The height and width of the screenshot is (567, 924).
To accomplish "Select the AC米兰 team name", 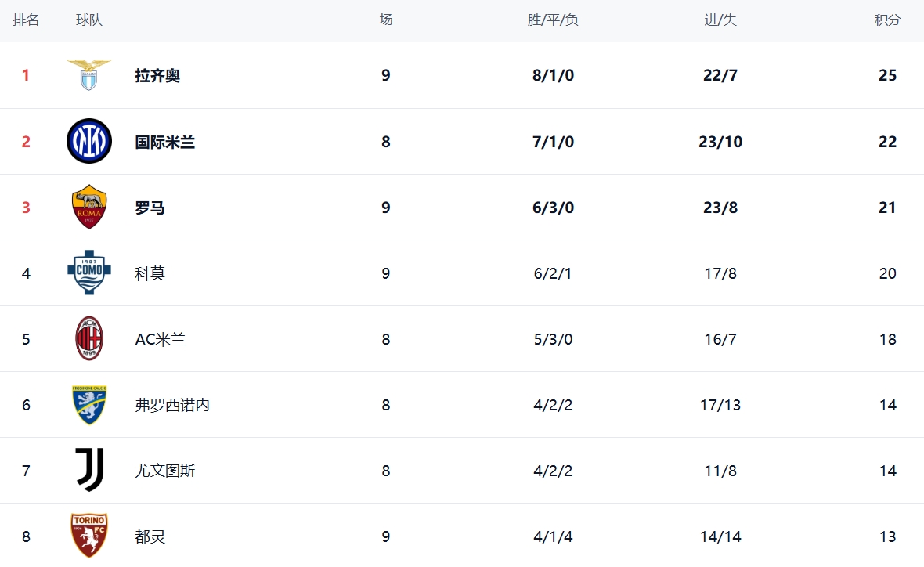I will click(161, 339).
